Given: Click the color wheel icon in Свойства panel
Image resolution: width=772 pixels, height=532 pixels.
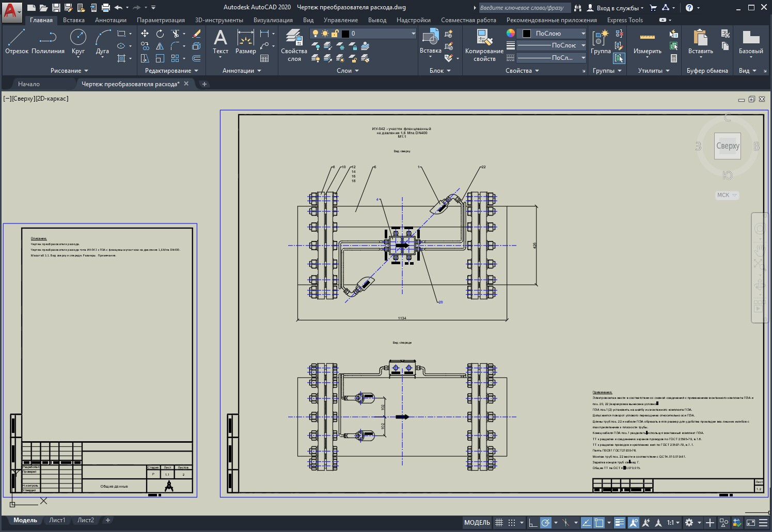Looking at the screenshot, I should pos(511,33).
